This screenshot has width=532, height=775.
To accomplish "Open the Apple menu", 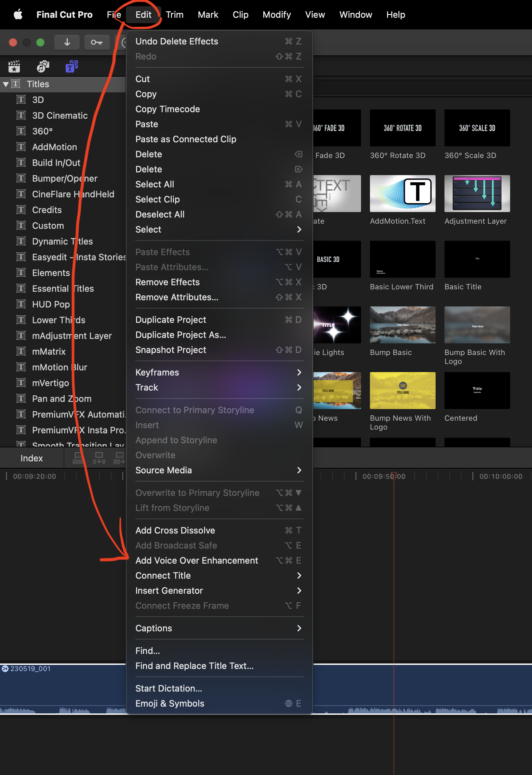I will click(18, 15).
